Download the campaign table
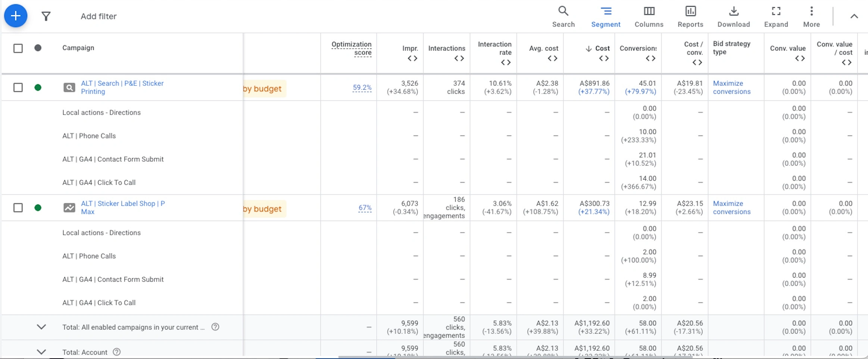This screenshot has height=359, width=868. [733, 16]
